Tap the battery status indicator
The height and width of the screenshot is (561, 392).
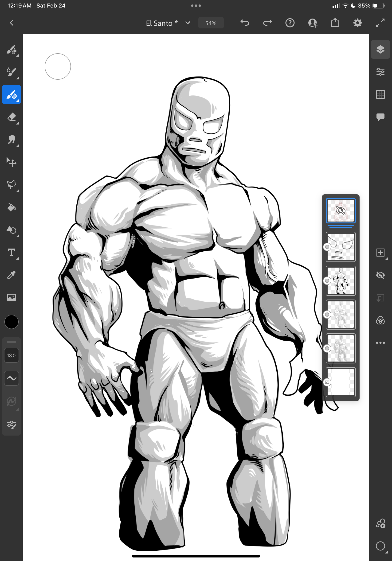click(379, 6)
